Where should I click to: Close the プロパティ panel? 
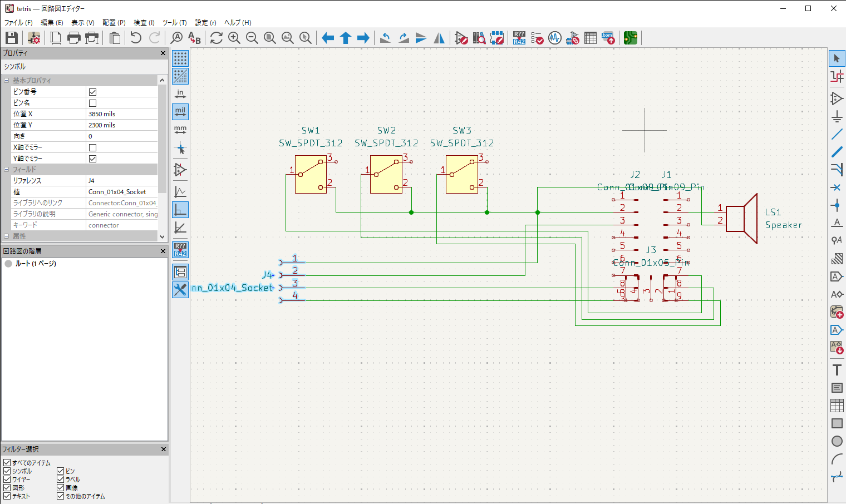[163, 53]
